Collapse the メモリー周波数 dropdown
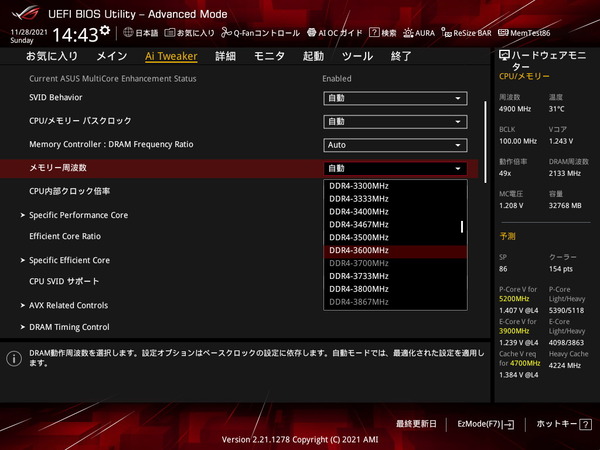Viewport: 600px width, 450px height. (395, 168)
